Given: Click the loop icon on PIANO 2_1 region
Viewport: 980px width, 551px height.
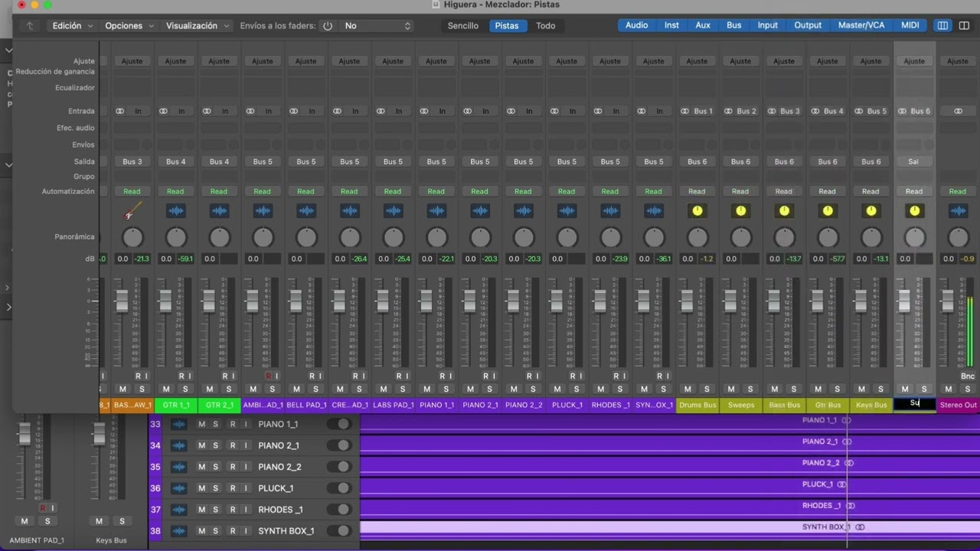Looking at the screenshot, I should pyautogui.click(x=847, y=442).
